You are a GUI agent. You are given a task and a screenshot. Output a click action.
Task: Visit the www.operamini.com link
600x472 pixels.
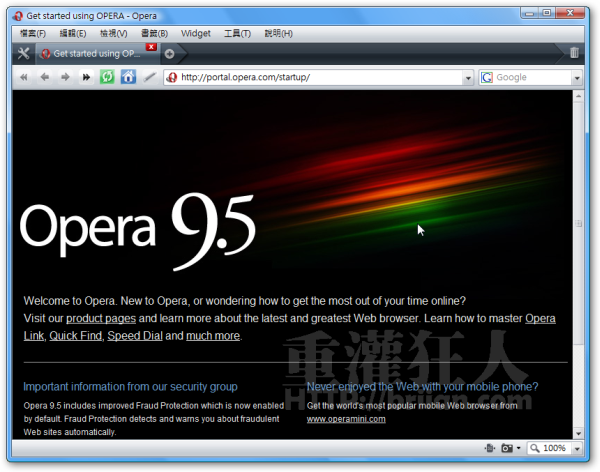(x=346, y=419)
